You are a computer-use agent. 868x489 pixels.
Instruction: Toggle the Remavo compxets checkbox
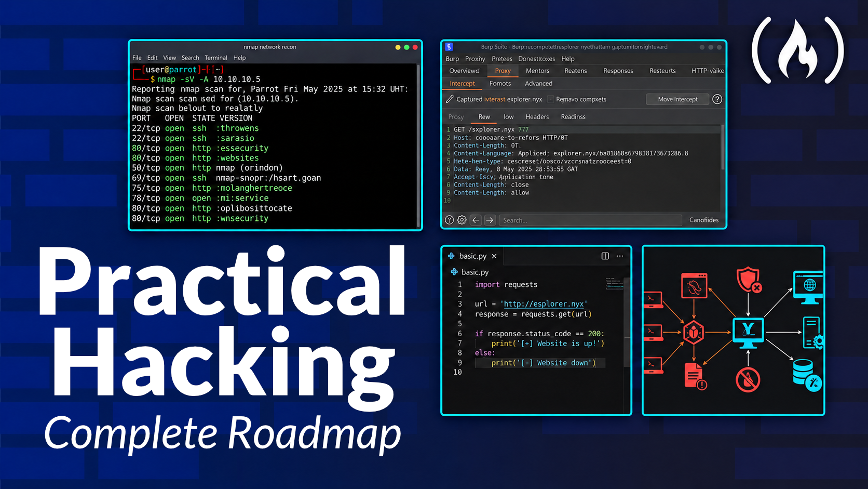[x=550, y=99]
